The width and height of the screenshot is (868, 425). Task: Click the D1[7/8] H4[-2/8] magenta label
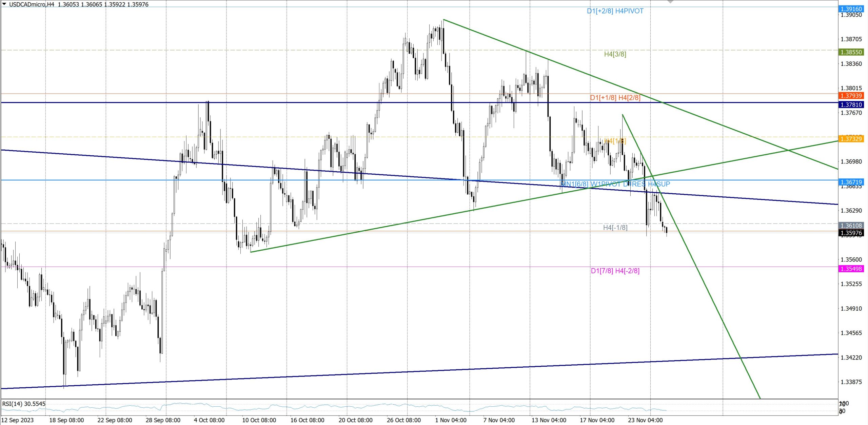(x=615, y=271)
